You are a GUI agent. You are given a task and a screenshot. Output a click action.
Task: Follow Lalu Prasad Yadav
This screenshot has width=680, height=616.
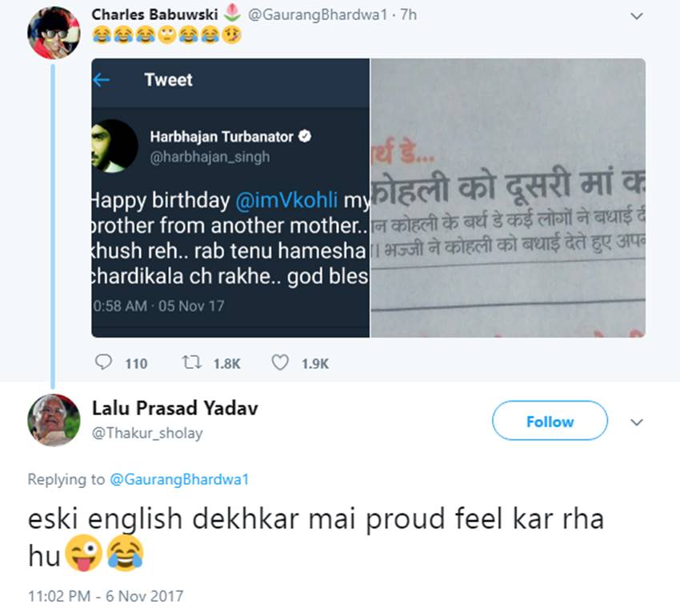pyautogui.click(x=550, y=421)
